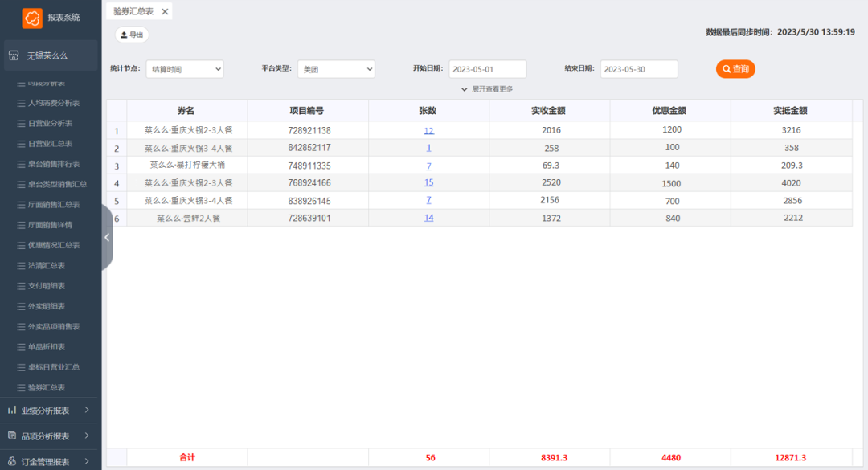Click the money bag icon beside 订金管理报表
The height and width of the screenshot is (470, 868).
click(12, 461)
